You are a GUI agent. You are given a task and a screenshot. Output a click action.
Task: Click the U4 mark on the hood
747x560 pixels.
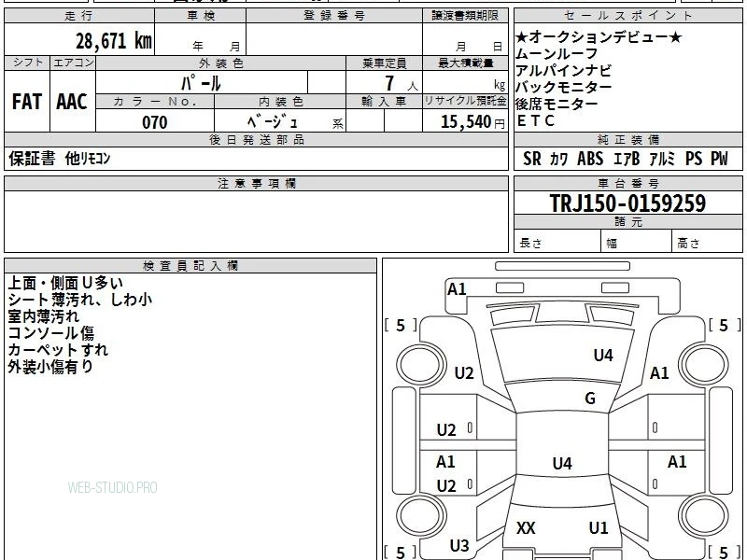pyautogui.click(x=603, y=356)
